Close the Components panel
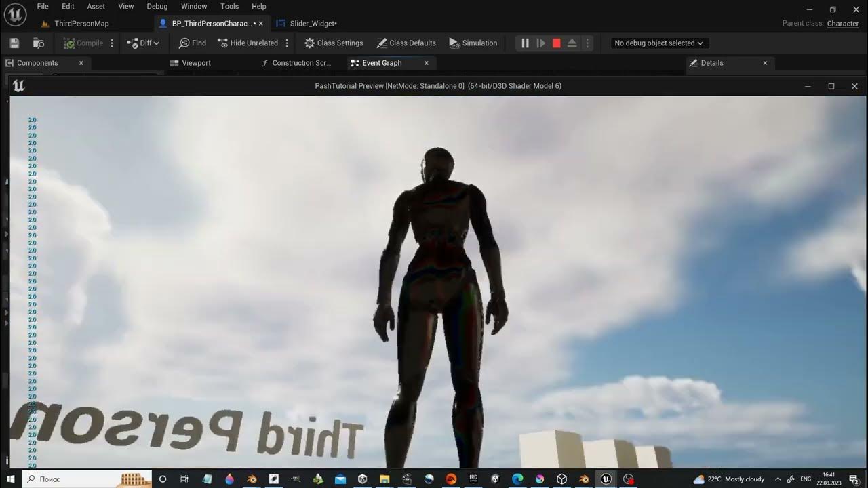Image resolution: width=868 pixels, height=488 pixels. (x=81, y=63)
